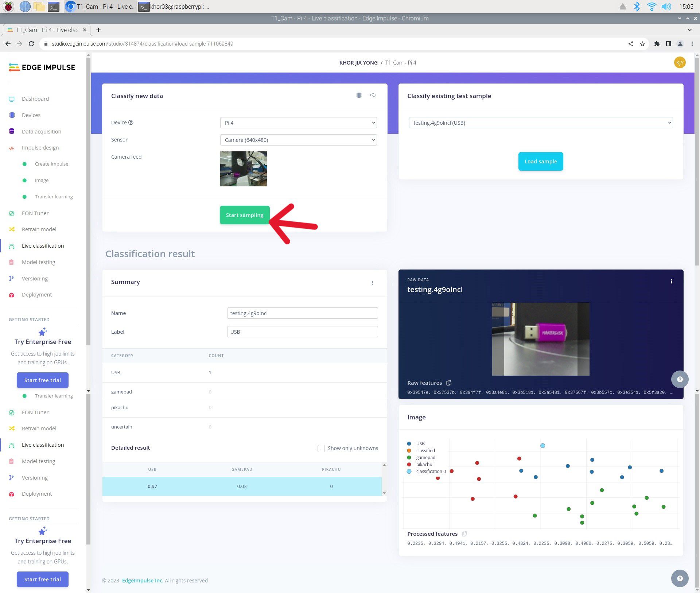700x593 pixels.
Task: Expand the test sample dropdown testing.4g9olncl
Action: click(x=540, y=123)
